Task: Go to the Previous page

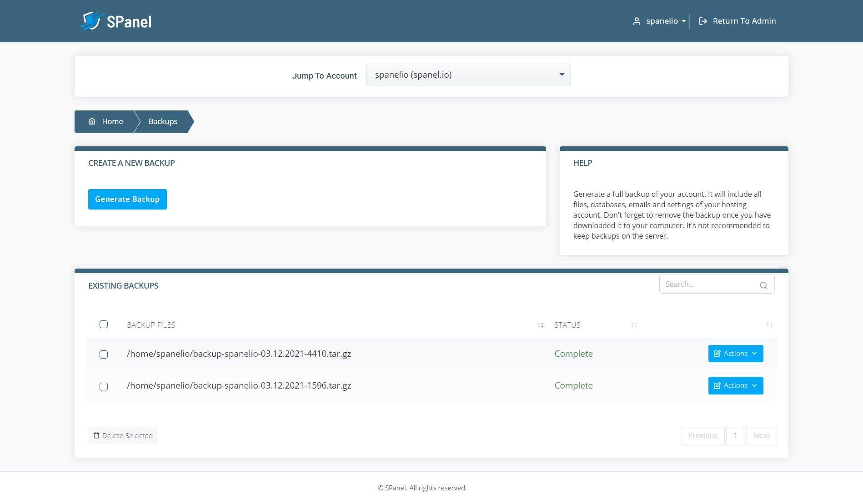Action: [x=702, y=435]
